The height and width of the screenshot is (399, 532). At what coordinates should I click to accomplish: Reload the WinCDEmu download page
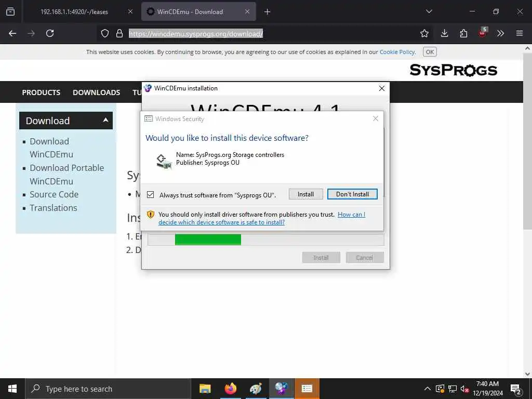pos(50,33)
